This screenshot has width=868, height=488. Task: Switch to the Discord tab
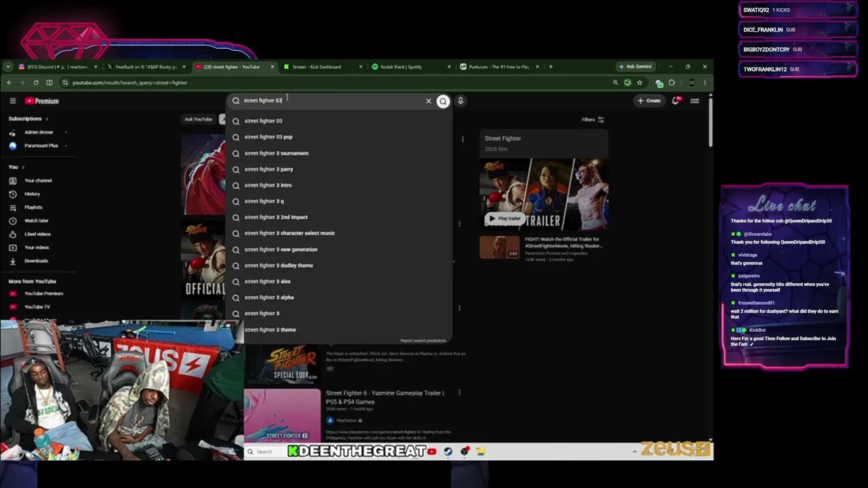pyautogui.click(x=58, y=66)
